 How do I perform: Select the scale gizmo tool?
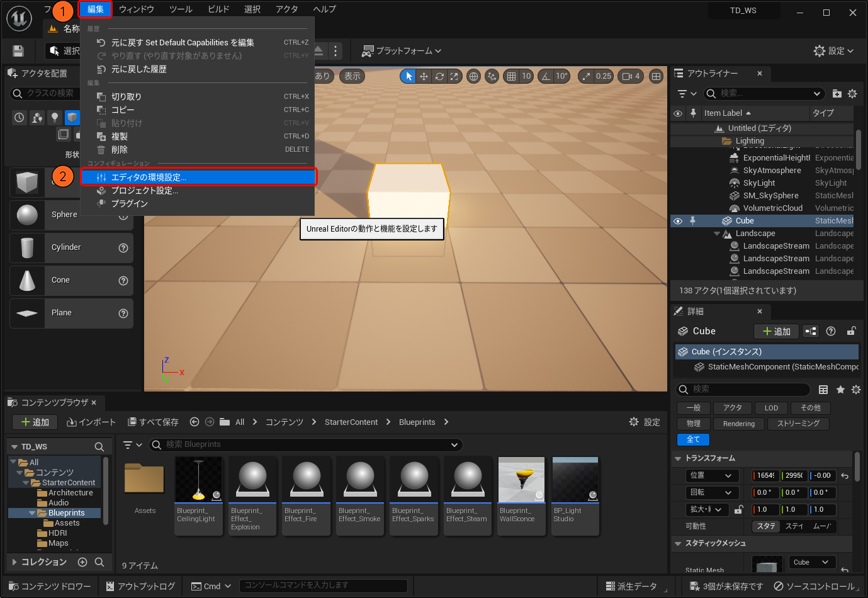pyautogui.click(x=454, y=76)
